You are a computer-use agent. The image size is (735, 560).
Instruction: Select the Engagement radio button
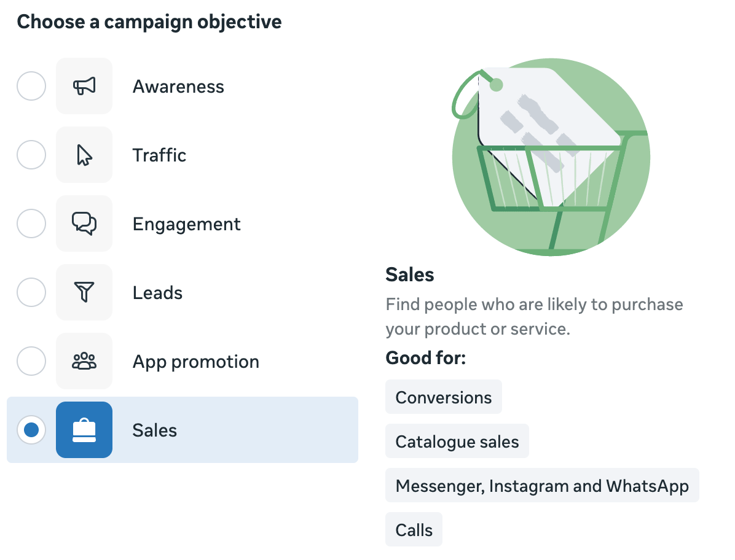pos(31,224)
